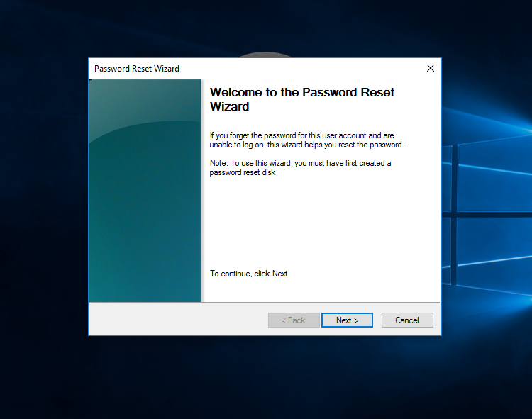Screen dimensions: 532x419
Task: Click the 'password reset disk' text line
Action: (x=243, y=172)
